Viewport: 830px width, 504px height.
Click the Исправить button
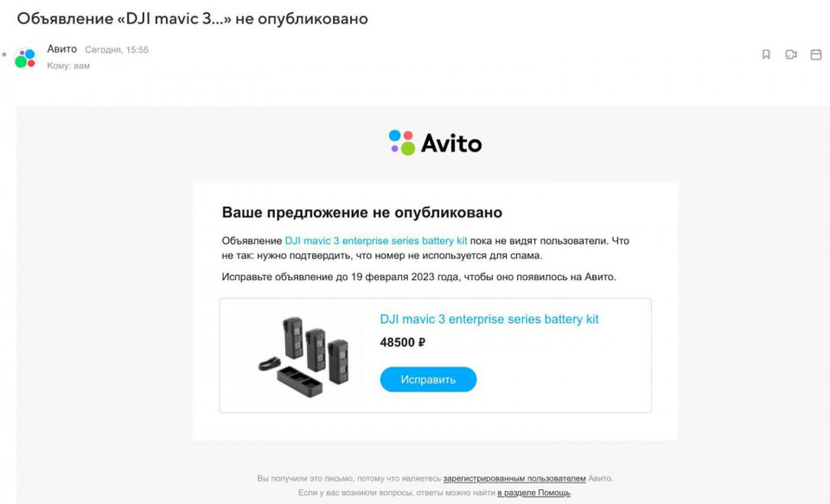pos(428,380)
